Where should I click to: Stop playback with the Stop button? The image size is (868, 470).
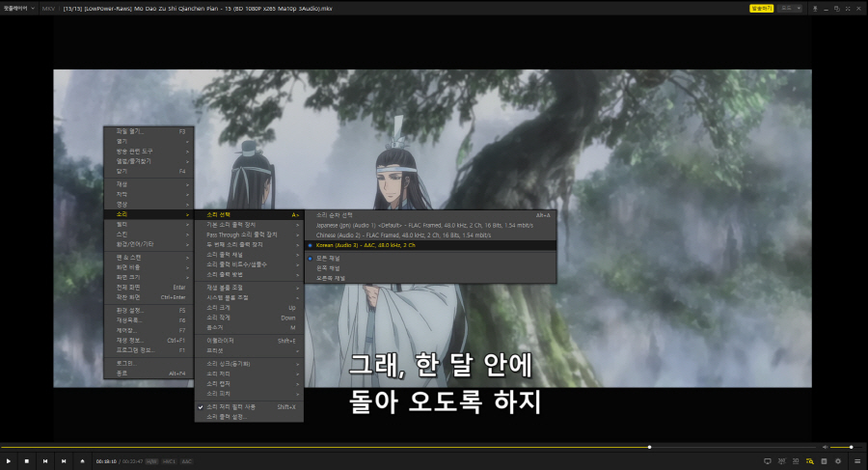point(27,461)
